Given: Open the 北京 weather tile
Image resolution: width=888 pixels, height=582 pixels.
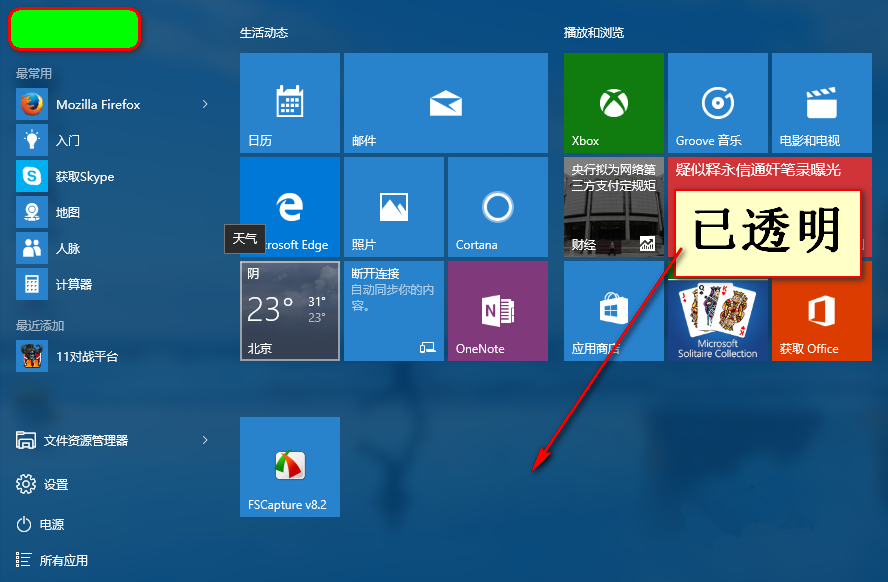Looking at the screenshot, I should click(290, 311).
